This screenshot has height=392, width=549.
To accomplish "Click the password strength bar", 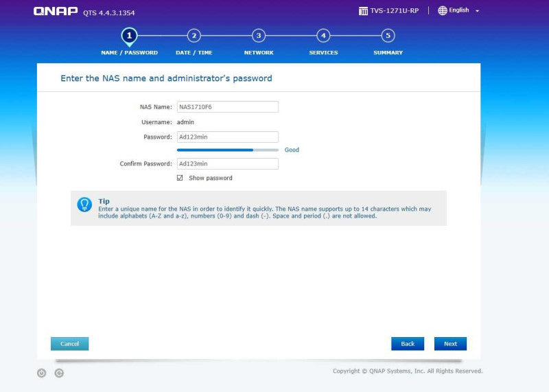I will pos(228,150).
